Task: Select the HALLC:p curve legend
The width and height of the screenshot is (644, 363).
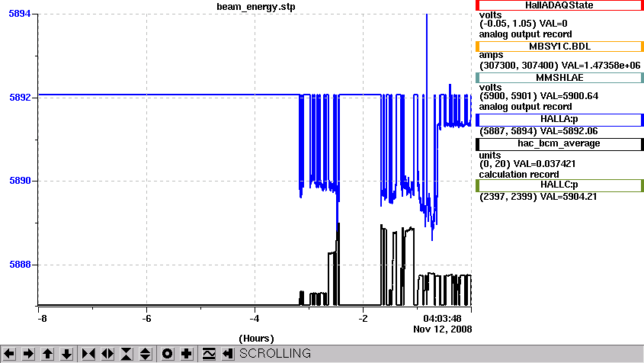Action: click(x=559, y=185)
